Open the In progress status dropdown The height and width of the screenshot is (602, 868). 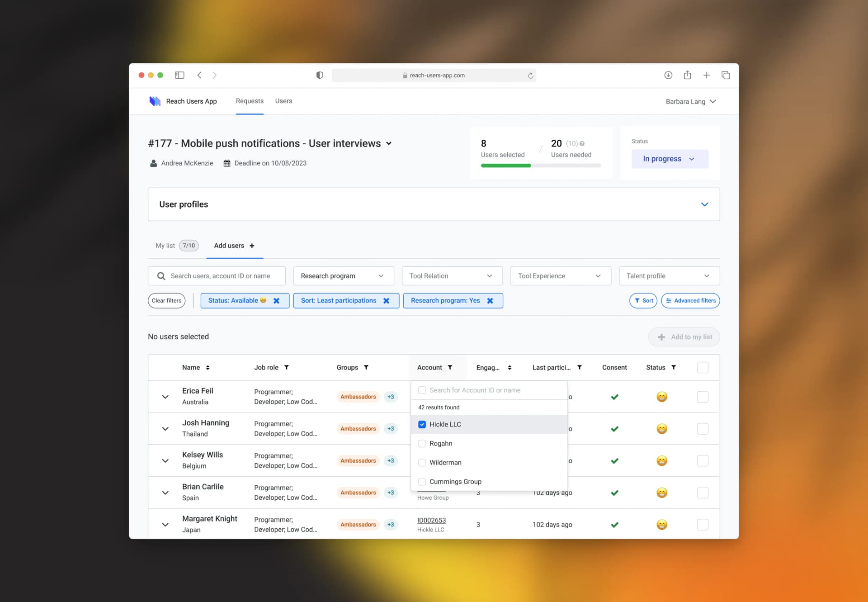click(670, 159)
